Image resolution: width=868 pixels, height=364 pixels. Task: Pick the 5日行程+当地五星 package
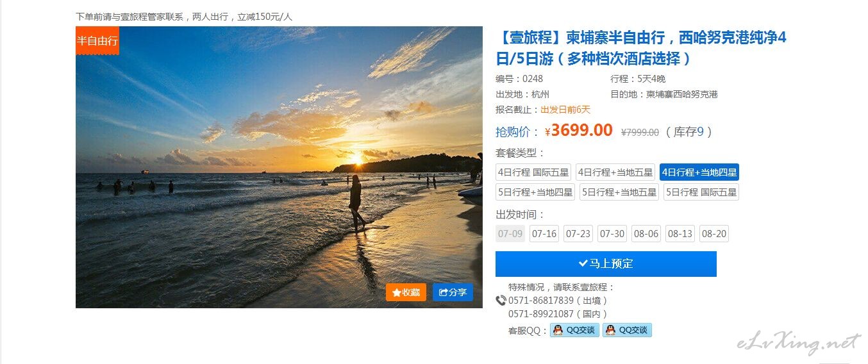[619, 192]
